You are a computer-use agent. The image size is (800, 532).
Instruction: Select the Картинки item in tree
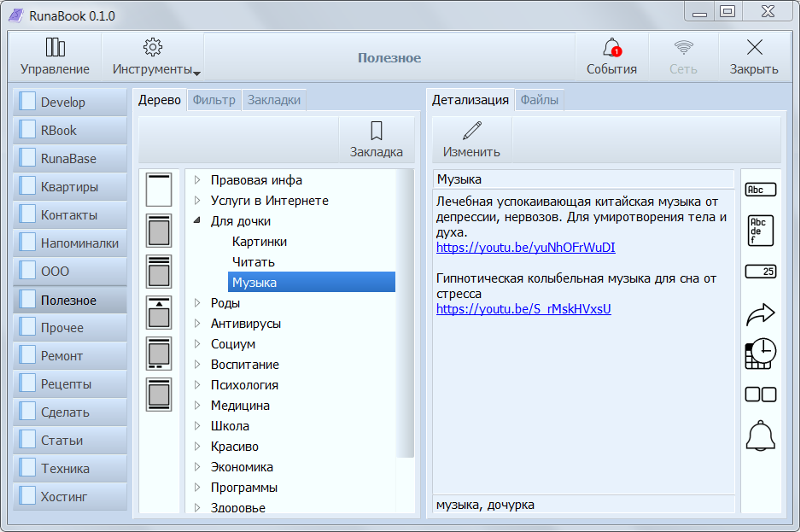[x=259, y=241]
